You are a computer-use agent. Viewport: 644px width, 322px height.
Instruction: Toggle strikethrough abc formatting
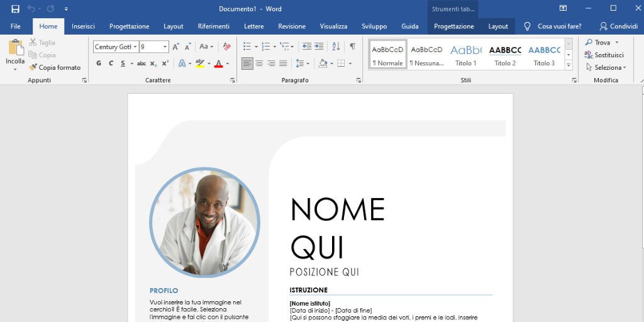pyautogui.click(x=142, y=64)
